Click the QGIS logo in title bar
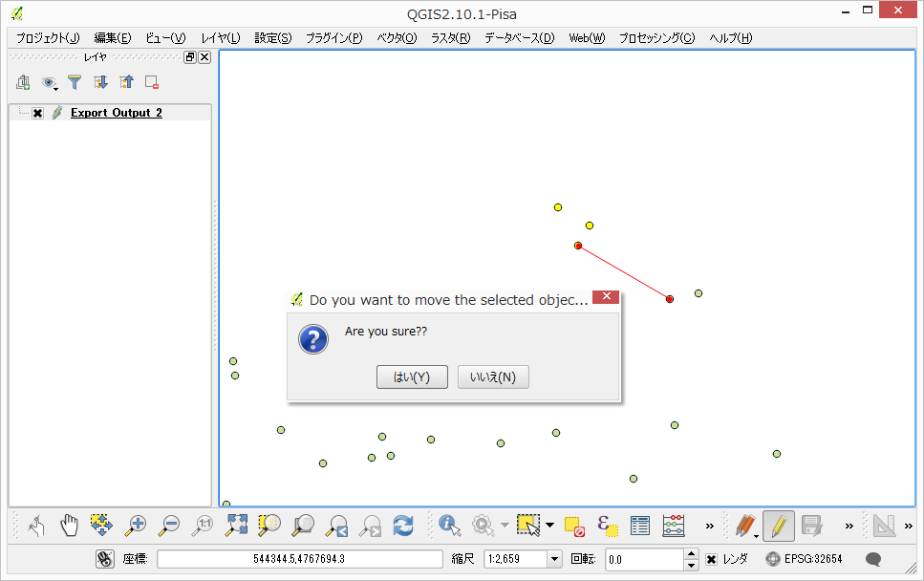The width and height of the screenshot is (924, 581). click(x=17, y=13)
